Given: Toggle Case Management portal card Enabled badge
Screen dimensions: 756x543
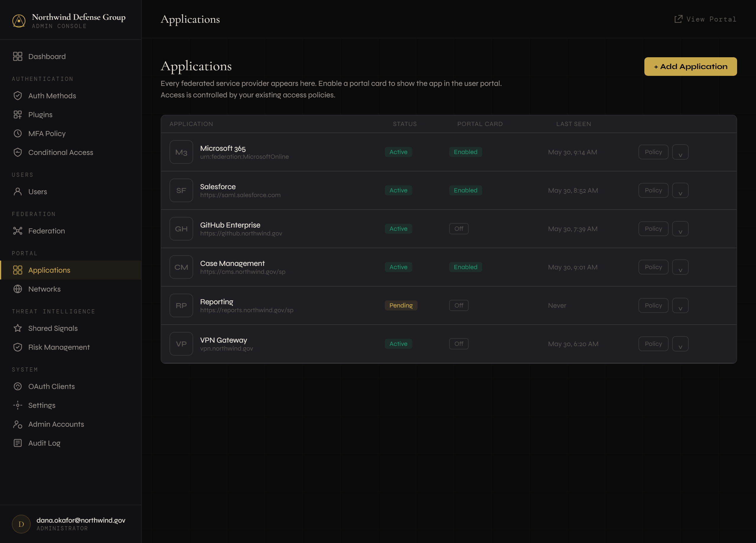Looking at the screenshot, I should 465,267.
